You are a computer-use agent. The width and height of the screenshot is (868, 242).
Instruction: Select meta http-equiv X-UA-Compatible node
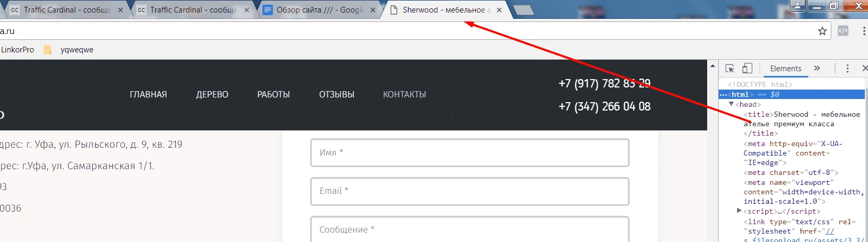(793, 153)
